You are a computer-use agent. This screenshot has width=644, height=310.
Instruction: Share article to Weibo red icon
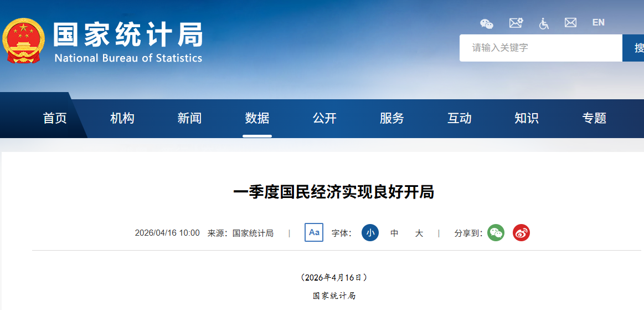tap(521, 233)
